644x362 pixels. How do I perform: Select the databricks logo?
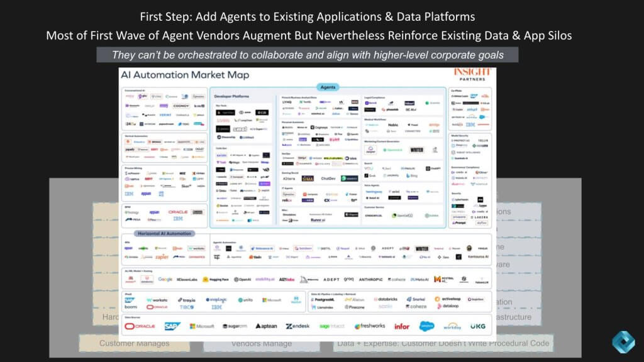click(386, 299)
